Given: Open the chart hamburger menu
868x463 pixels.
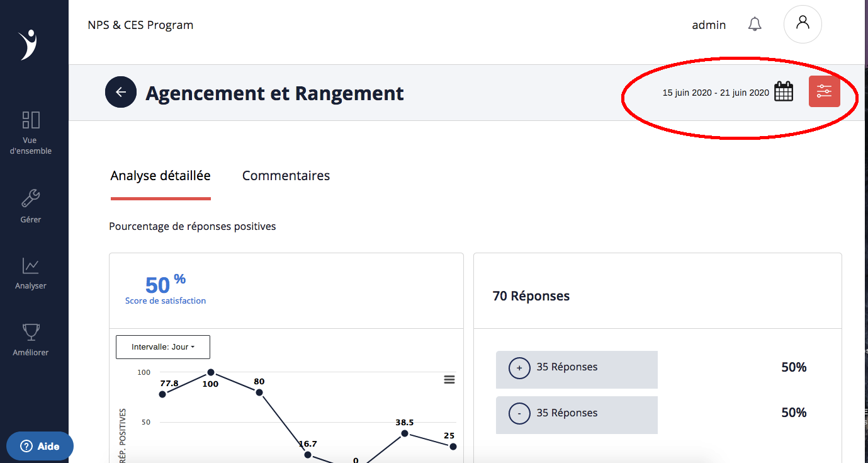Looking at the screenshot, I should coord(449,379).
